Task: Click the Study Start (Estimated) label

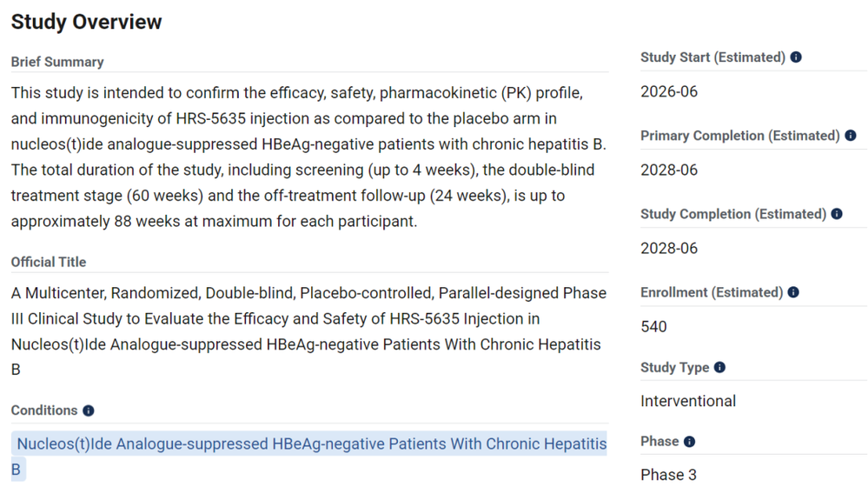Action: [713, 57]
